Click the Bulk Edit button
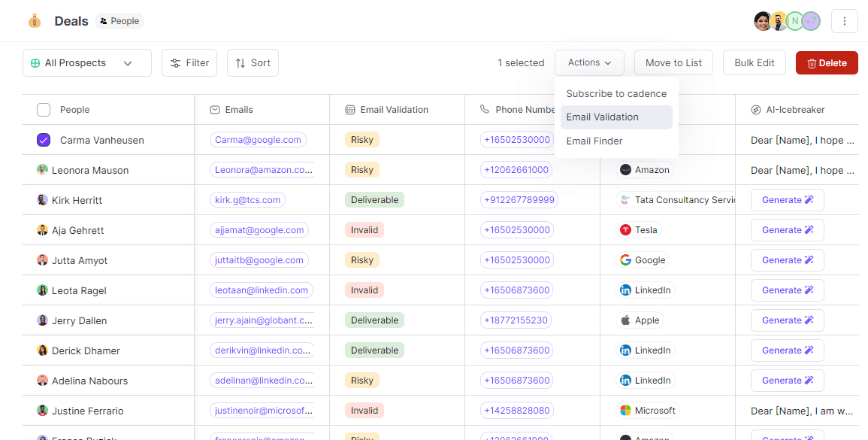 coord(754,62)
